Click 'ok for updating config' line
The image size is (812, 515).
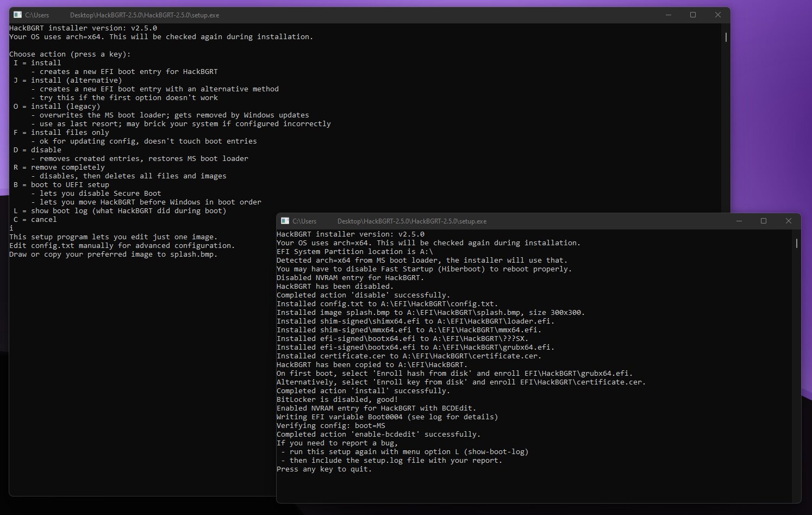(144, 141)
